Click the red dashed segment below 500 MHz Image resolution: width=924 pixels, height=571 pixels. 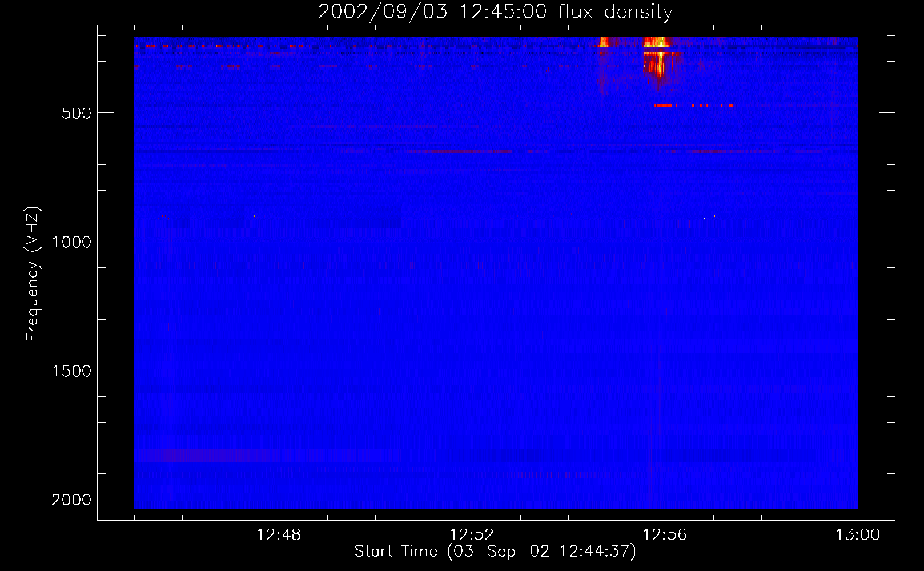[694, 106]
